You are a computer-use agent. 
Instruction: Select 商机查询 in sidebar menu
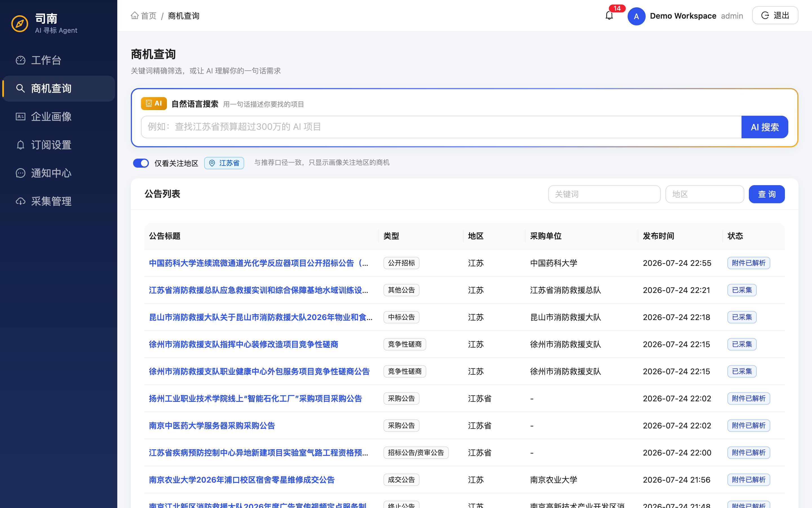[59, 88]
